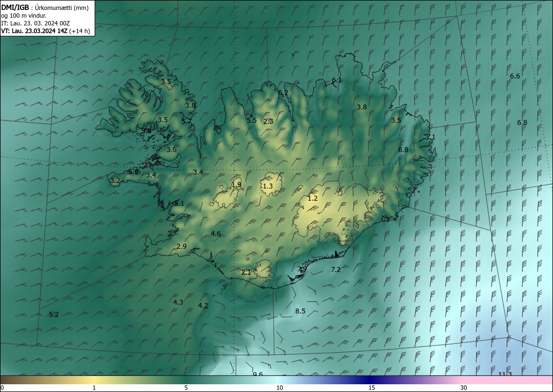Click the 3.6 map value
The image size is (553, 392).
point(172,150)
